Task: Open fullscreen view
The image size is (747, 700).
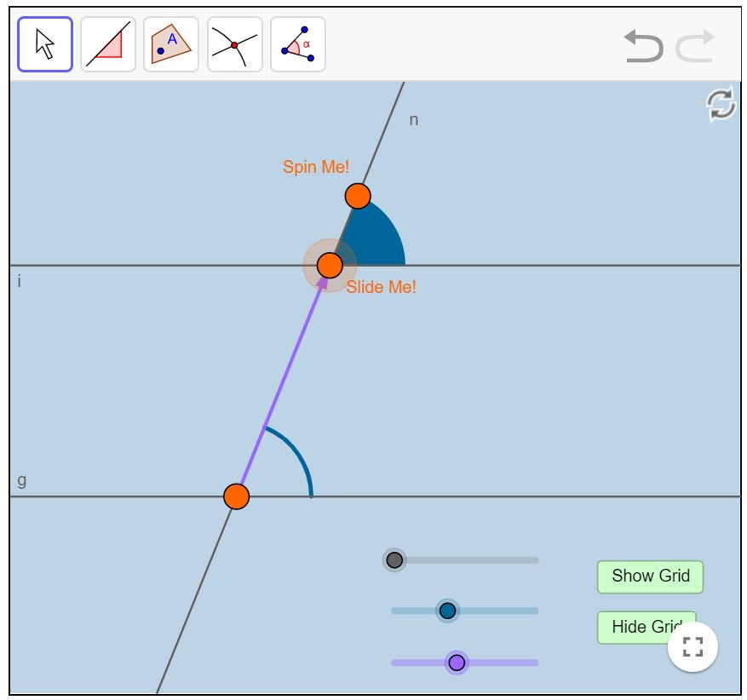Action: [692, 646]
